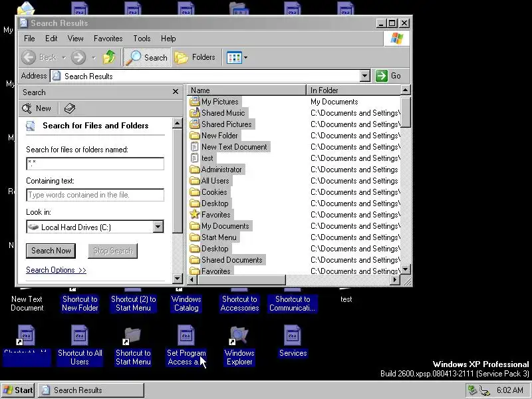Viewport: 532px width, 399px height.
Task: Start a New search
Action: (x=37, y=108)
